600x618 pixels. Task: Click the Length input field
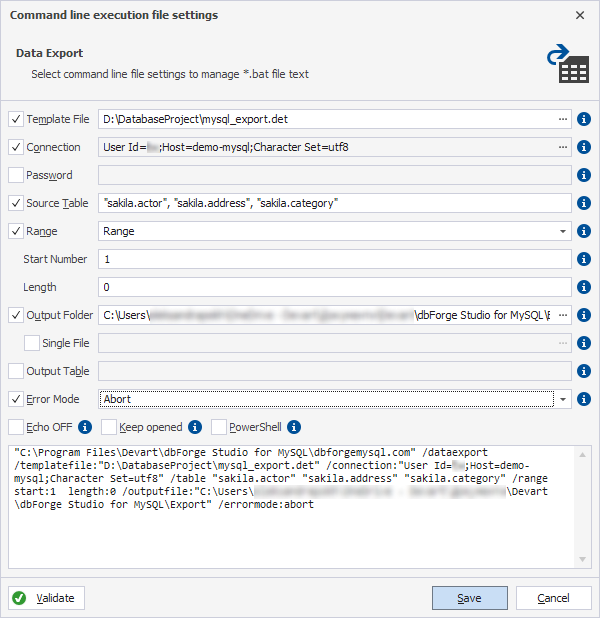335,287
